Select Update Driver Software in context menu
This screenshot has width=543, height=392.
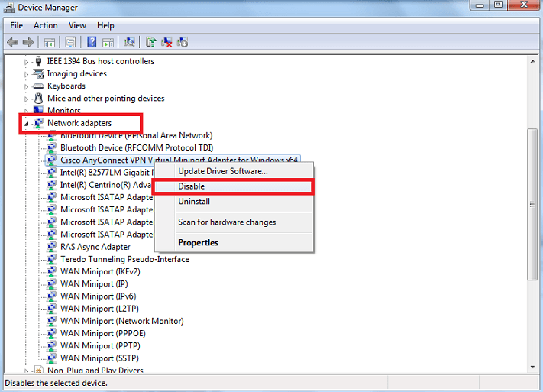(x=222, y=171)
